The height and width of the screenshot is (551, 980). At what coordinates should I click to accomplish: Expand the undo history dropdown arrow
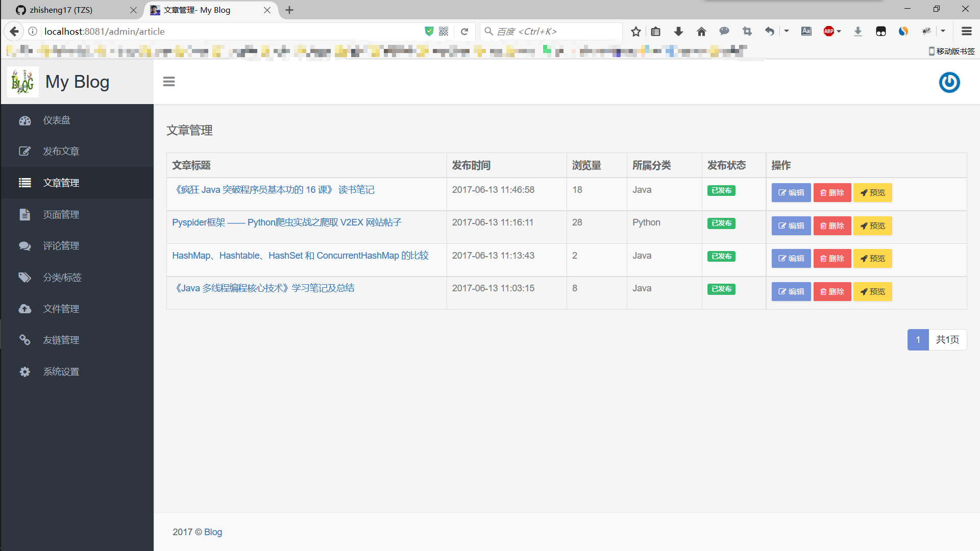pyautogui.click(x=787, y=32)
